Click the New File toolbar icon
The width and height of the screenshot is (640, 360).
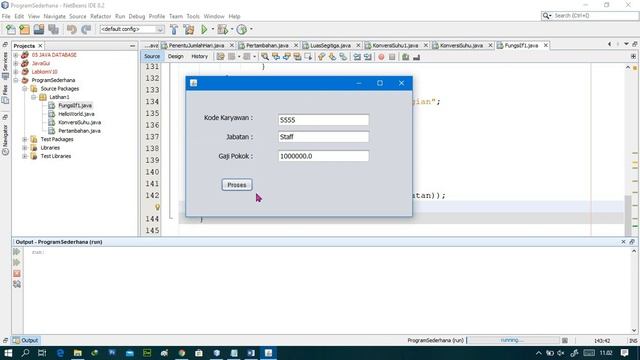(x=11, y=29)
